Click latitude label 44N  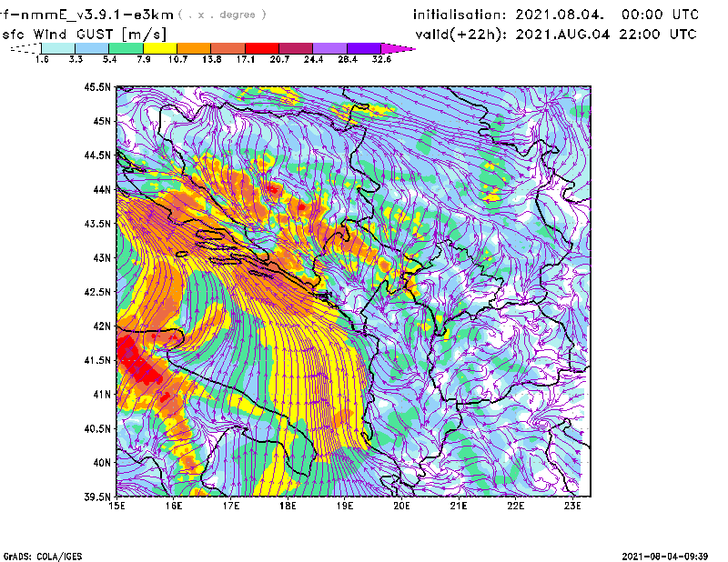pos(102,189)
